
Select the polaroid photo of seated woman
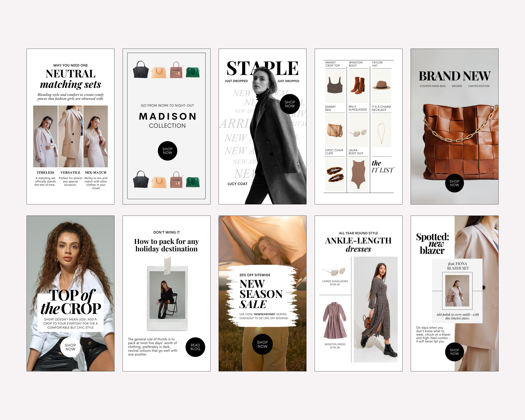point(167,295)
